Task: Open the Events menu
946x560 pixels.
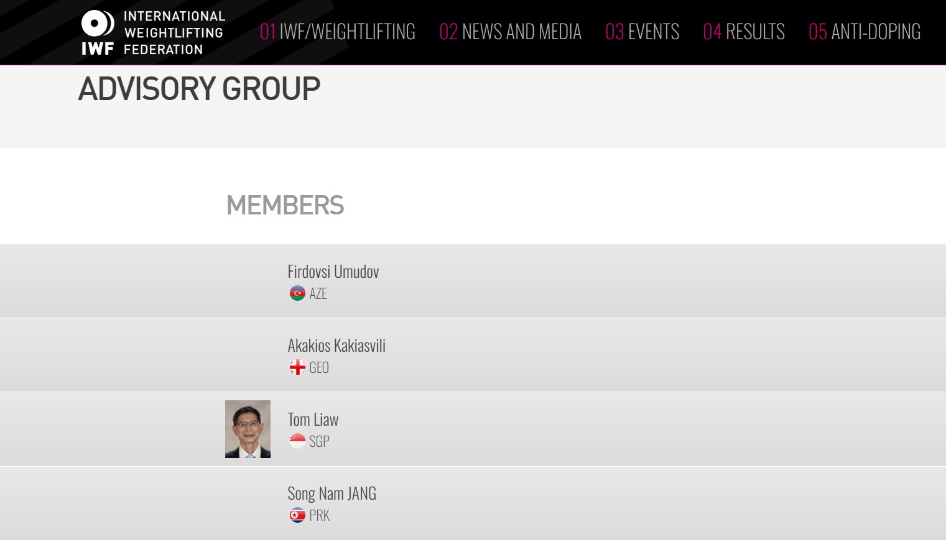Action: tap(642, 32)
